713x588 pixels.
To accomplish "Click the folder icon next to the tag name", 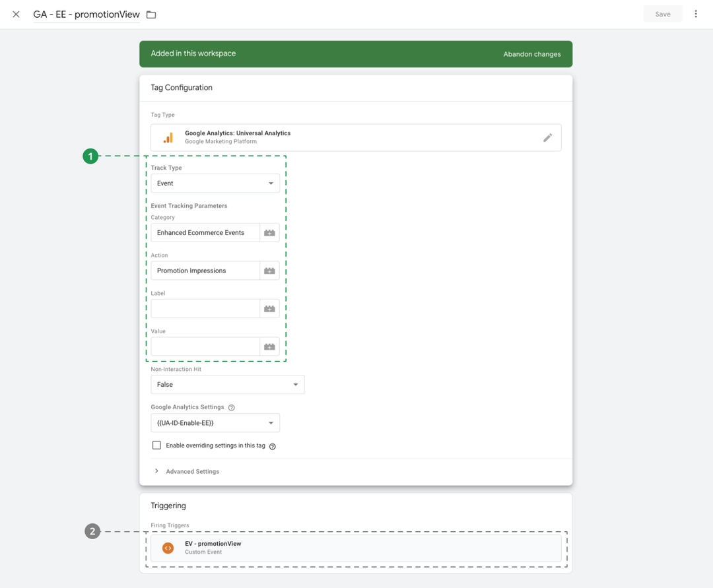I will (x=151, y=15).
